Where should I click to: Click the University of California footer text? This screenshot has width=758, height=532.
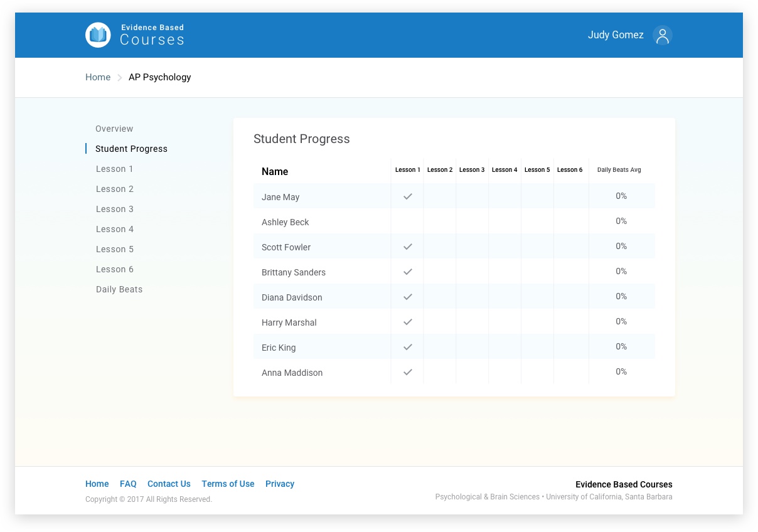click(x=609, y=497)
